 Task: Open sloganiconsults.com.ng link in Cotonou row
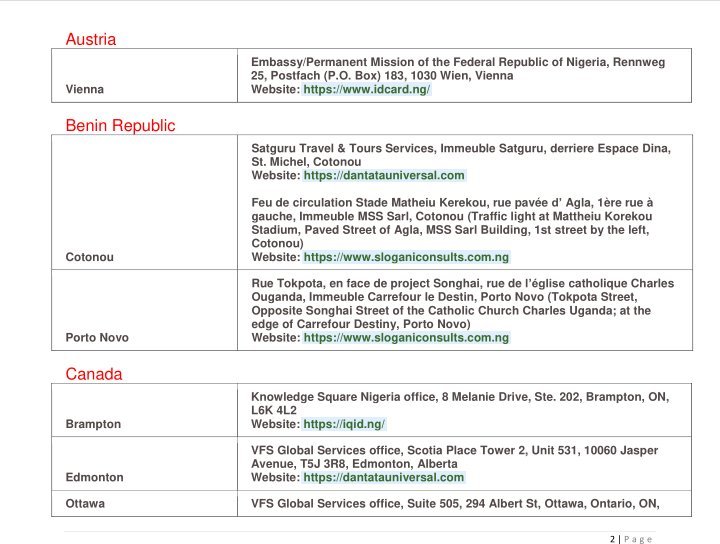[406, 257]
